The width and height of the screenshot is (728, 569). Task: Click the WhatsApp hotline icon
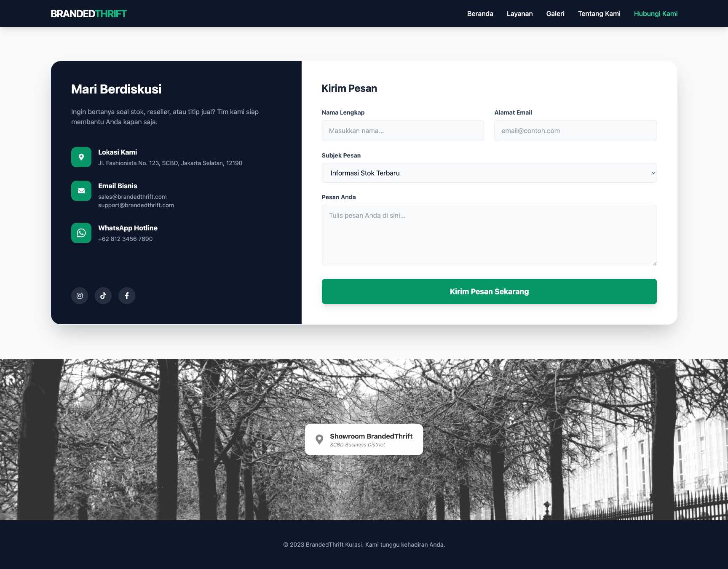[x=81, y=233]
